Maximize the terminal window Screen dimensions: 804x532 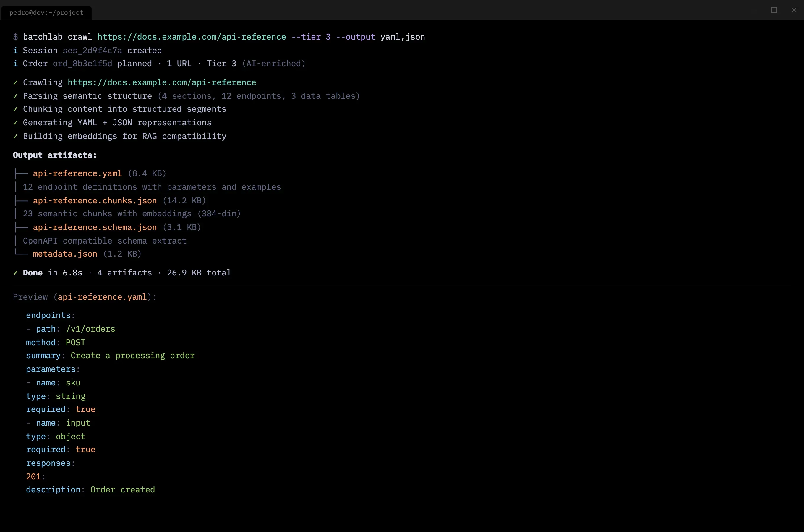[774, 10]
